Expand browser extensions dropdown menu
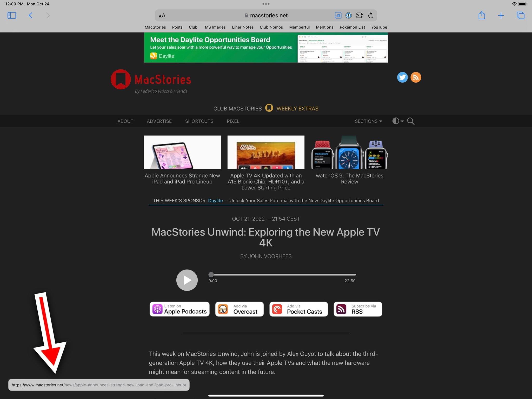Screen dimensions: 532x399 point(359,15)
